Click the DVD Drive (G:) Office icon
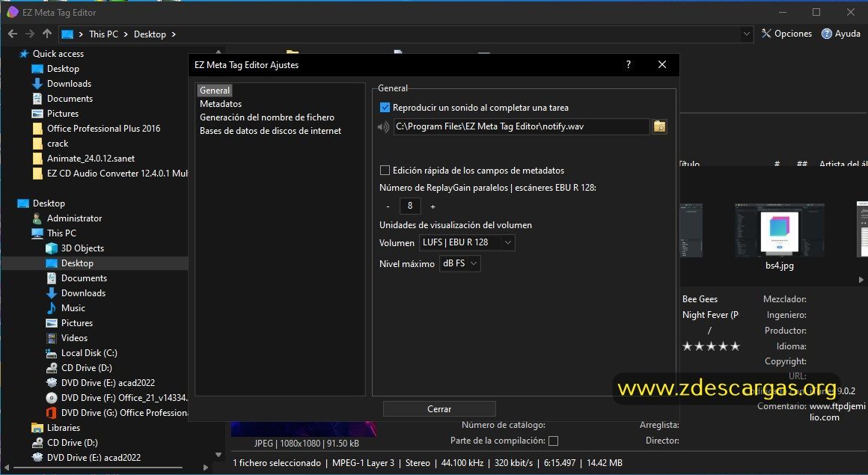This screenshot has height=475, width=868. point(52,412)
